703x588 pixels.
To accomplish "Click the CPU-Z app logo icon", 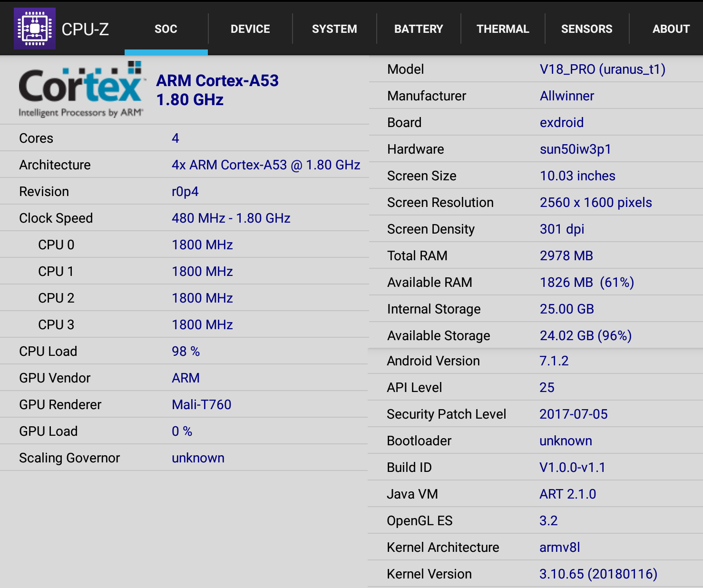I will (35, 29).
